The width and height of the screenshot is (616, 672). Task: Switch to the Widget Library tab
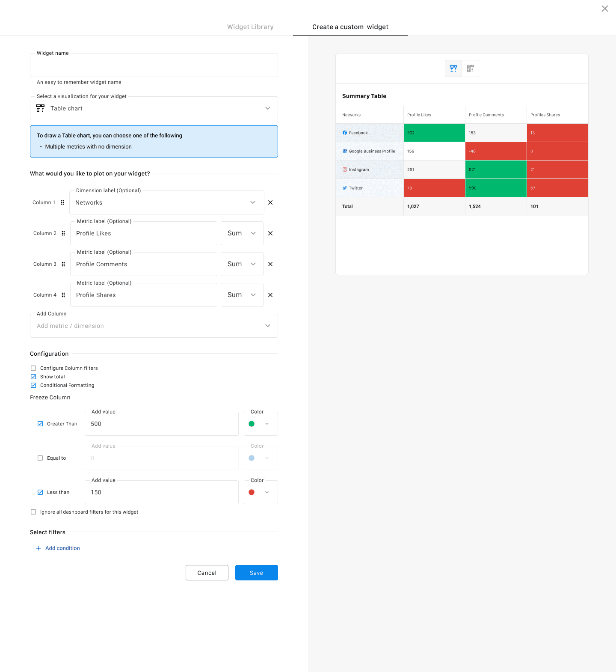tap(250, 27)
